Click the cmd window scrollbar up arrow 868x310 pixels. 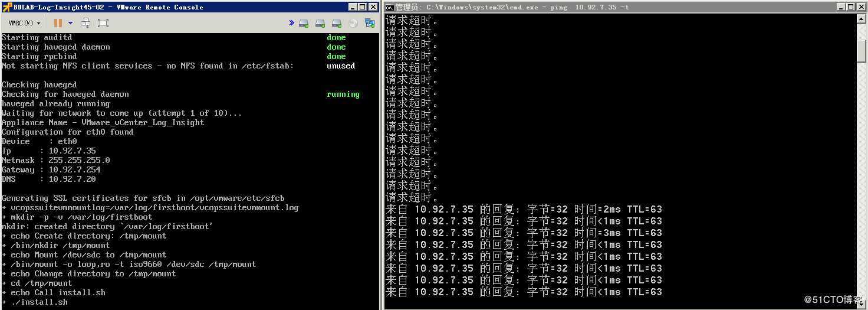pyautogui.click(x=862, y=19)
